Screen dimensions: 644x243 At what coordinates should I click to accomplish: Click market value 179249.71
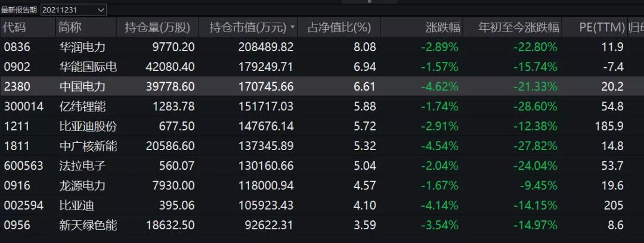(x=266, y=67)
